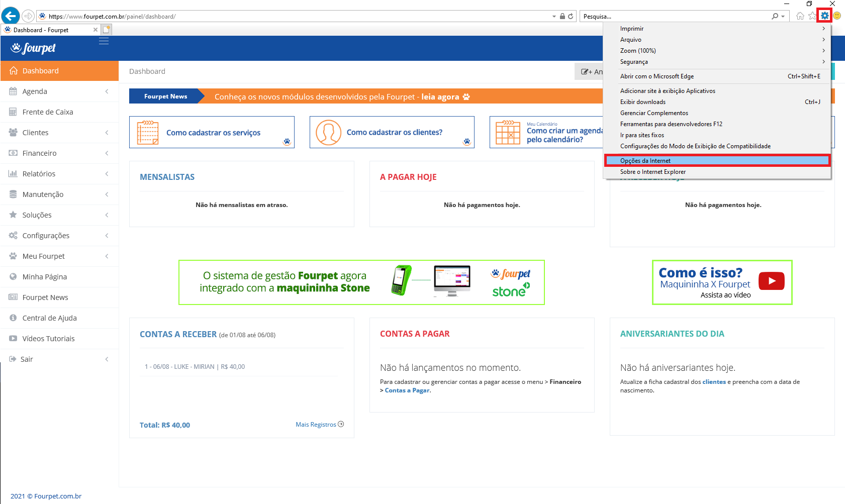Open the Arquivo submenu
The height and width of the screenshot is (504, 845).
click(x=717, y=40)
